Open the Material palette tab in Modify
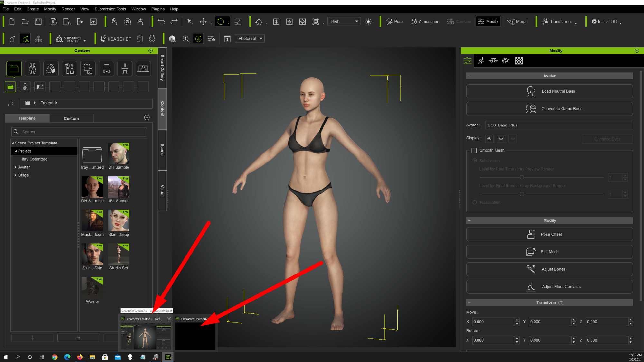 pos(506,61)
